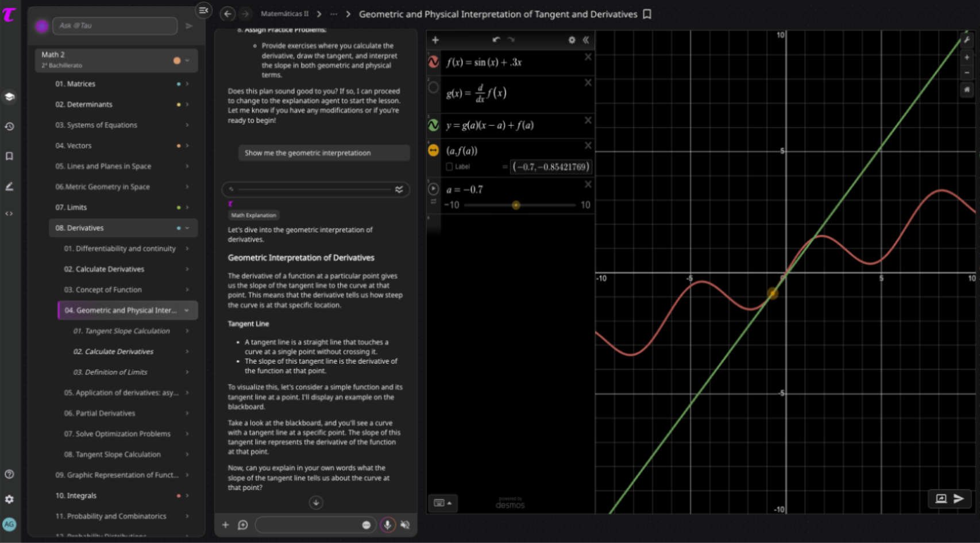Expand the 10. Integrals chapter
980x543 pixels.
point(187,495)
